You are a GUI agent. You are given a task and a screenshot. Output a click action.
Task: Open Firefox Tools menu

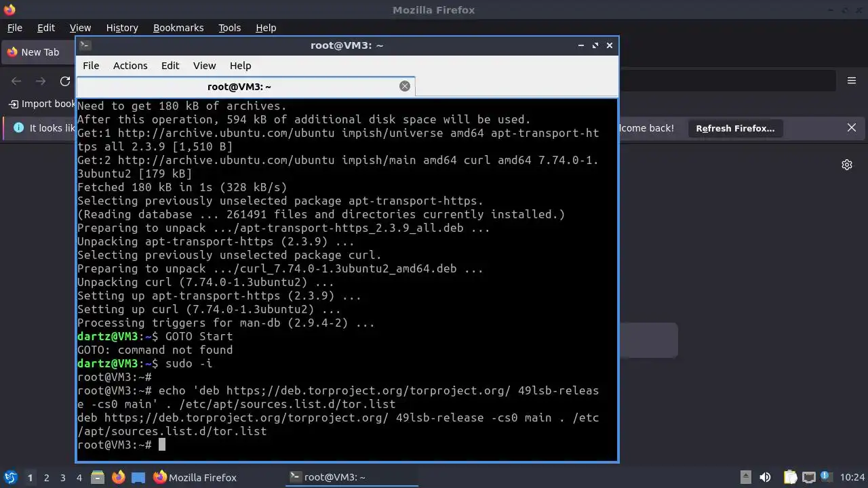(x=230, y=28)
